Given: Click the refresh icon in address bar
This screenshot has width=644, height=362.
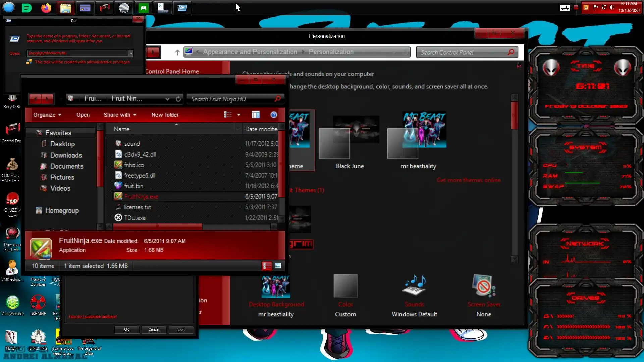Looking at the screenshot, I should pyautogui.click(x=178, y=99).
